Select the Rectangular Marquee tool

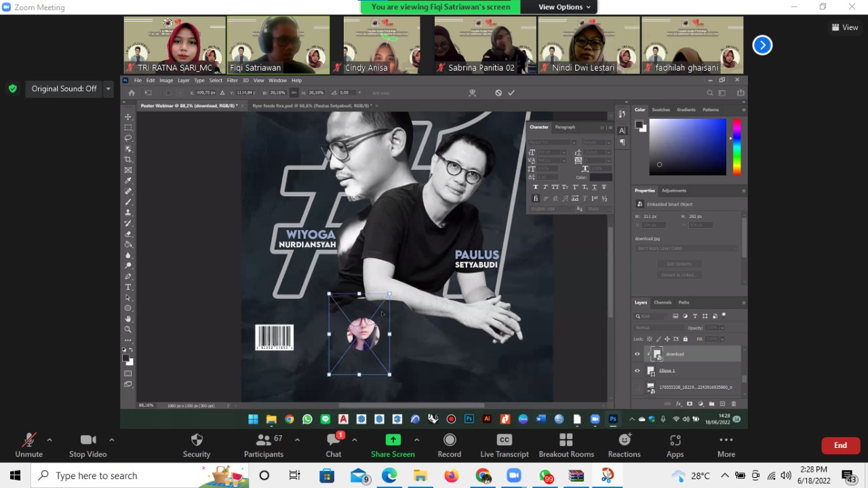[x=128, y=128]
